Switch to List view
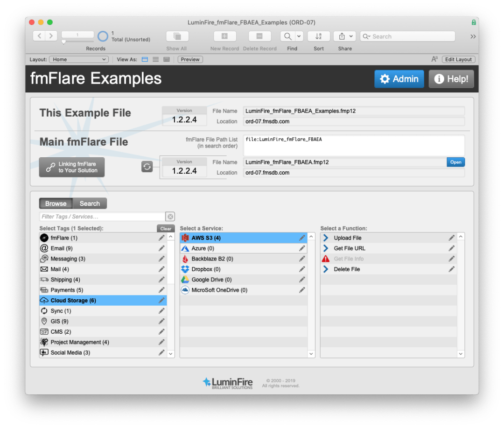 [x=155, y=59]
